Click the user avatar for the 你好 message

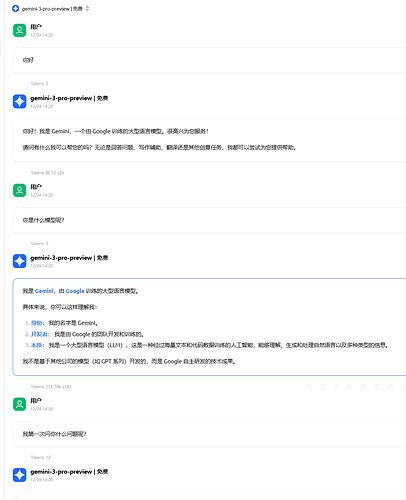coord(19,30)
